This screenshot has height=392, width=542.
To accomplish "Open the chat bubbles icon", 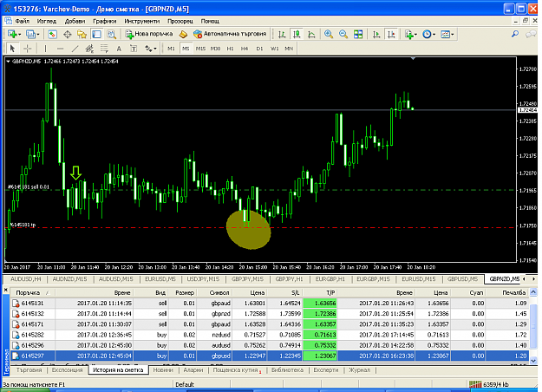I will pyautogui.click(x=531, y=34).
